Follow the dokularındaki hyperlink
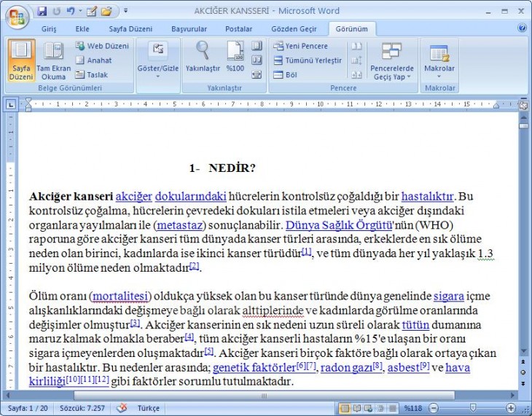This screenshot has height=416, width=532. (191, 197)
